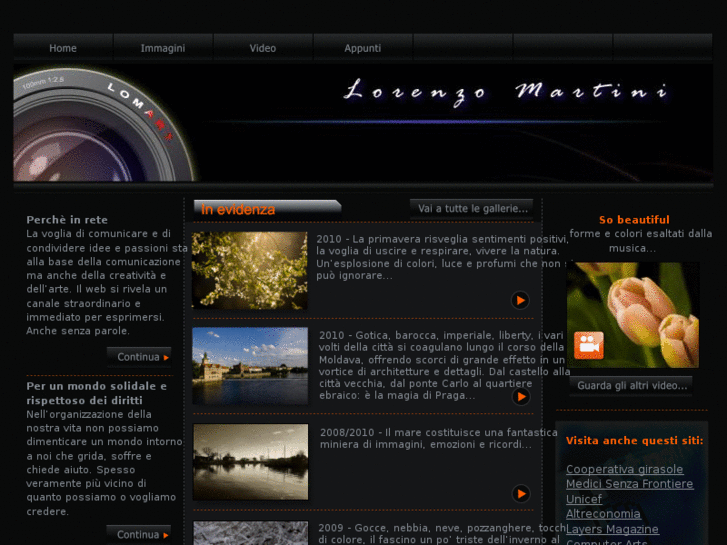The height and width of the screenshot is (545, 727).
Task: Click the Lorenzo Martini header title
Action: (507, 91)
